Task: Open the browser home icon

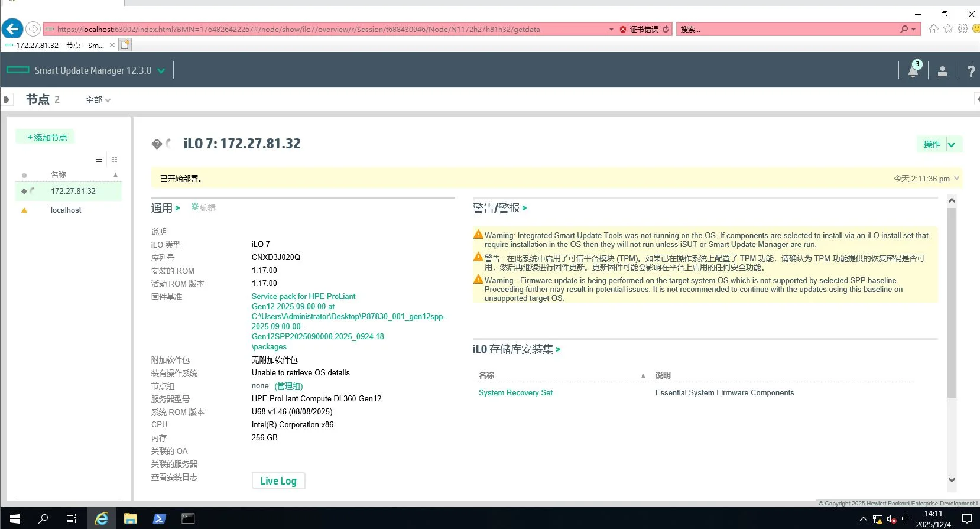Action: coord(934,29)
